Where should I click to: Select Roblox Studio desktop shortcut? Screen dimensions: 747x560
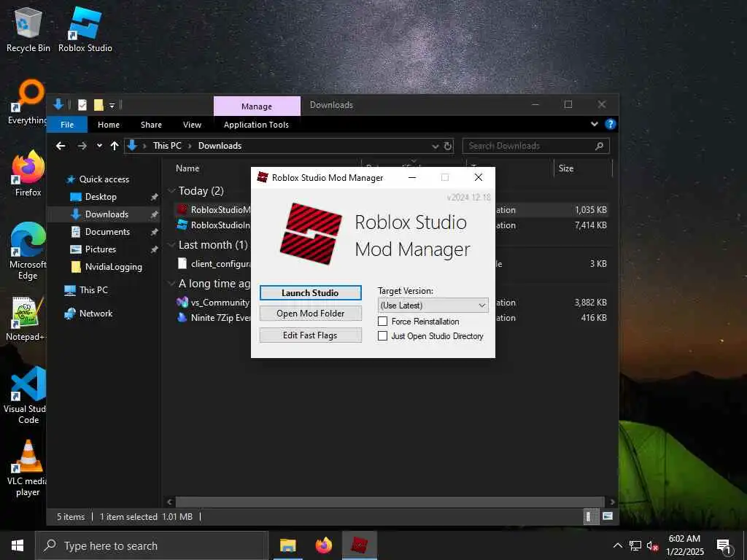85,29
